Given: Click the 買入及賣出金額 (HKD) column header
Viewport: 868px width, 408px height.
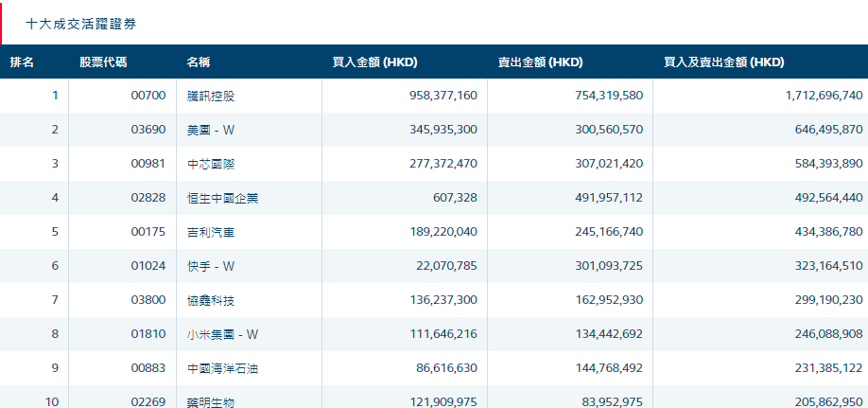Looking at the screenshot, I should (724, 62).
